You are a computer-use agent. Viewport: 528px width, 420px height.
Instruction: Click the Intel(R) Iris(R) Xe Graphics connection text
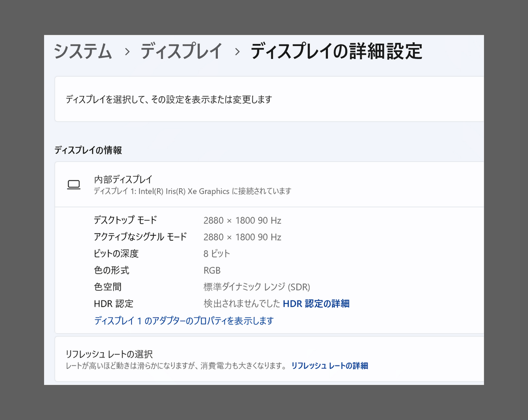(x=192, y=191)
